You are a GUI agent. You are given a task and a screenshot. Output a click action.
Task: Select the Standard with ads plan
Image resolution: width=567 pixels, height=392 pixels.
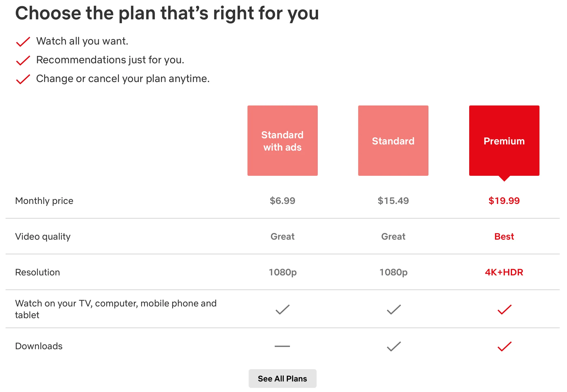point(282,141)
